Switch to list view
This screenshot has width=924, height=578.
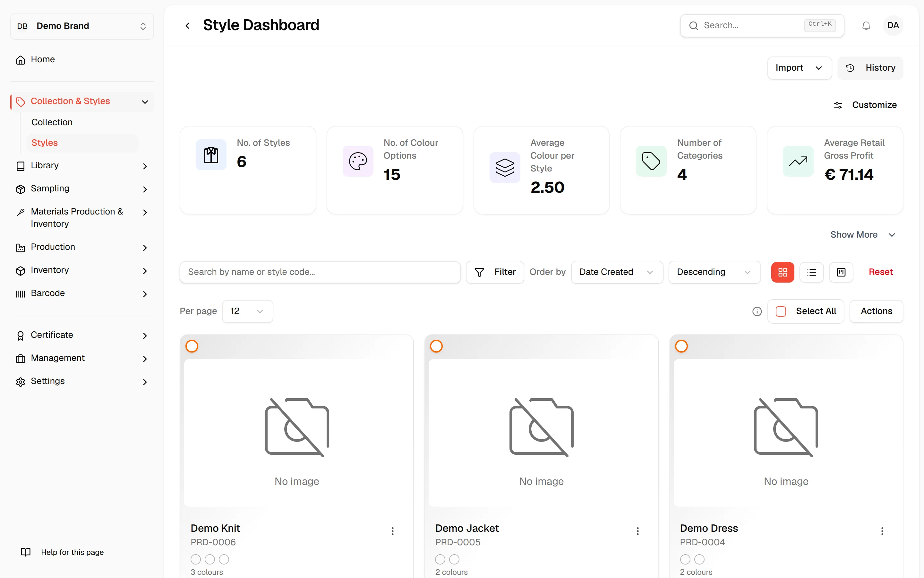coord(811,272)
